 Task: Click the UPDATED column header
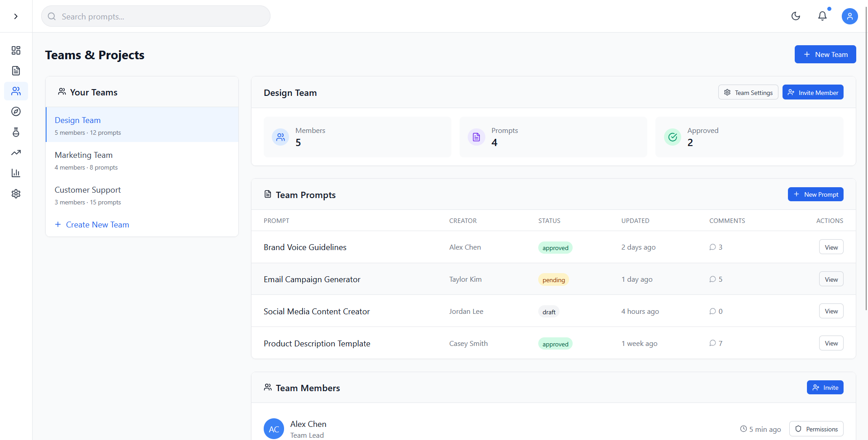click(635, 221)
